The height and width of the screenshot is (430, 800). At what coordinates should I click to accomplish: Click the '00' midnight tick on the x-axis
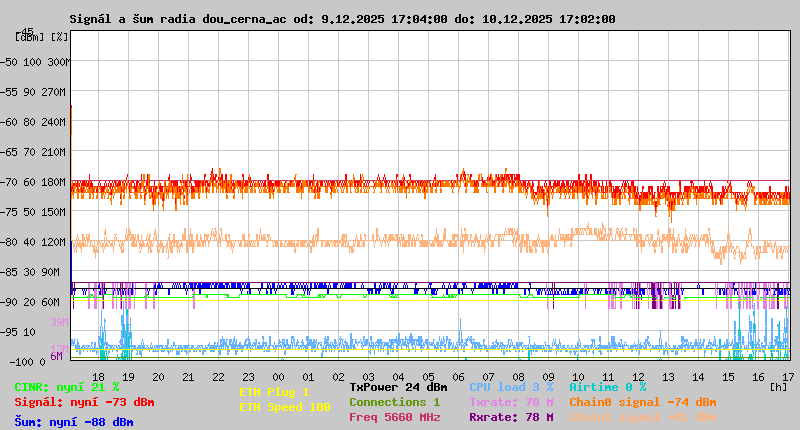(279, 377)
